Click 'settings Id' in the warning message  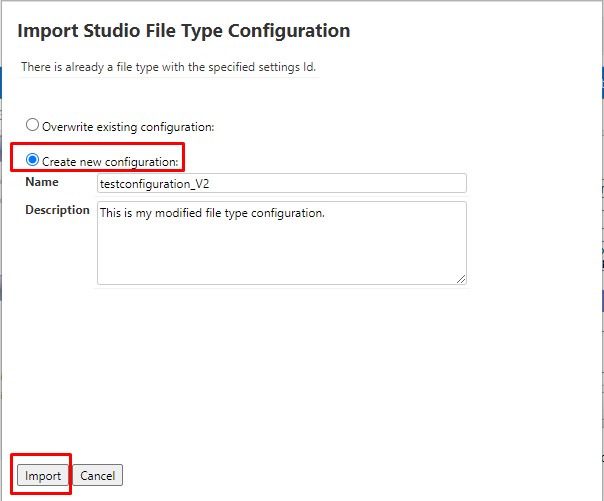(286, 67)
